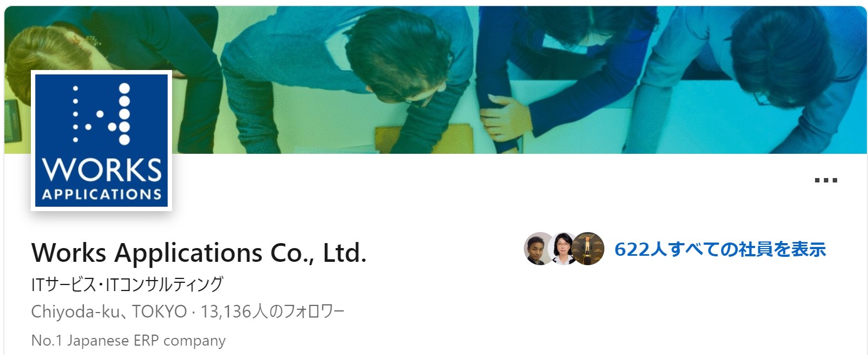Viewport: 868px width, 355px height.
Task: Select the ITサービス・ITコンサルティング industry text
Action: pyautogui.click(x=127, y=284)
